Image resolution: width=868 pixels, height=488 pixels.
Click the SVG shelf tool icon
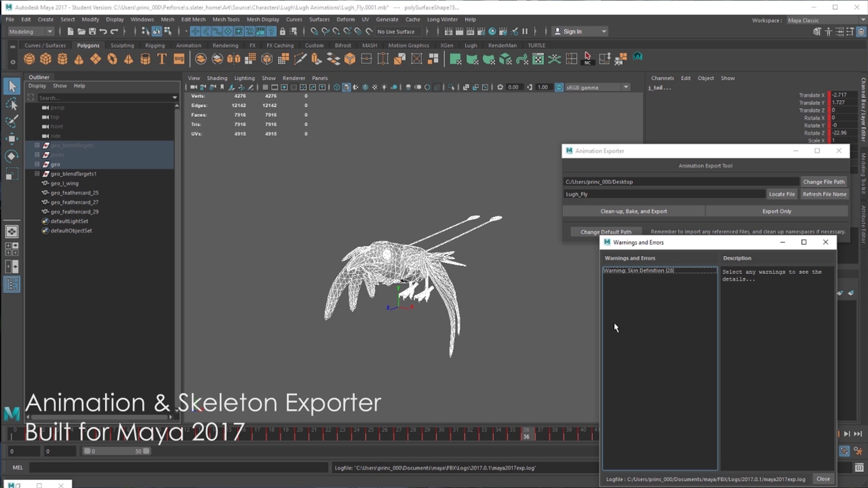point(179,59)
